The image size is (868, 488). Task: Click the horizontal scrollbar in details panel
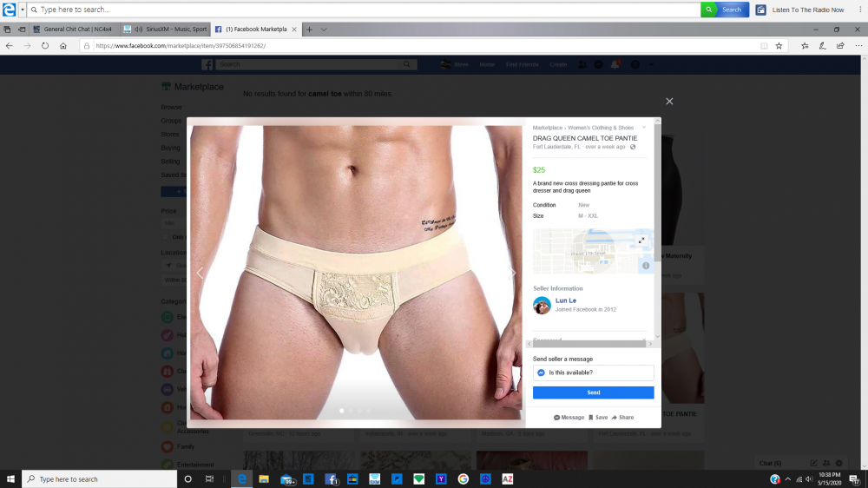(589, 344)
